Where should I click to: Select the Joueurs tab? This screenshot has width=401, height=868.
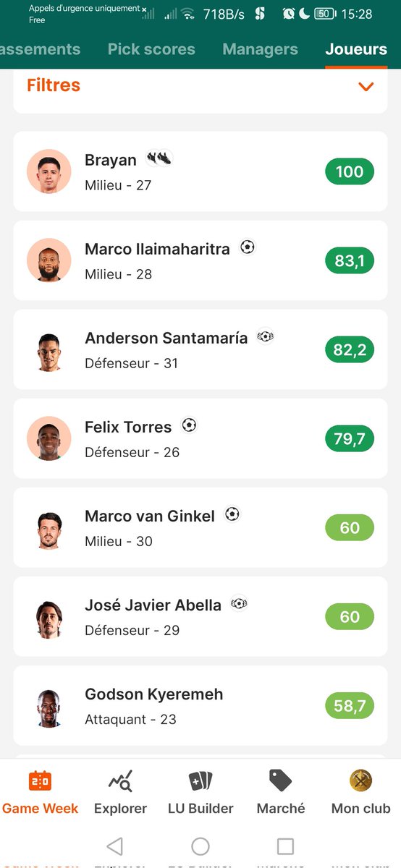(x=356, y=49)
